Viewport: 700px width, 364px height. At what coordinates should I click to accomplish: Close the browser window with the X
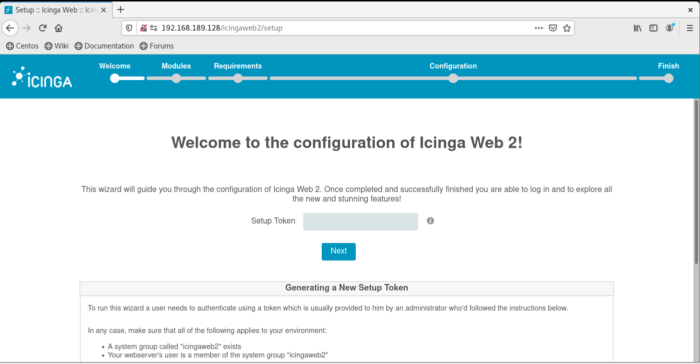point(690,9)
